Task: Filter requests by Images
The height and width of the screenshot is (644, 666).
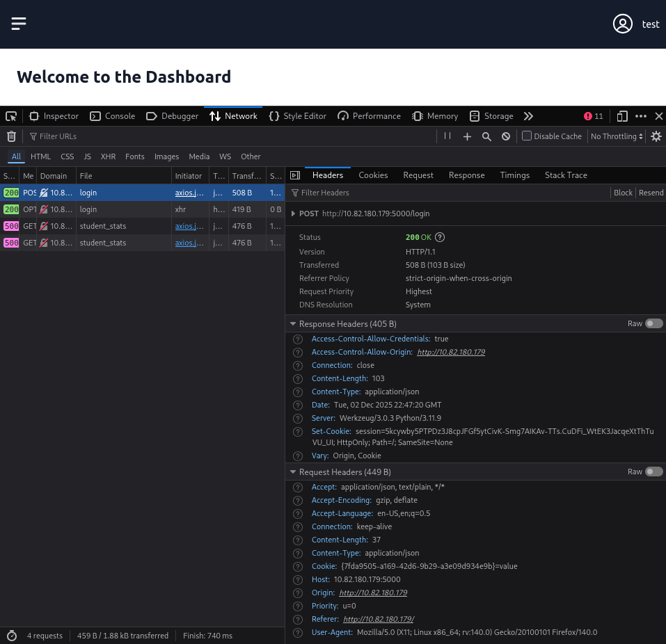Action: coord(166,156)
